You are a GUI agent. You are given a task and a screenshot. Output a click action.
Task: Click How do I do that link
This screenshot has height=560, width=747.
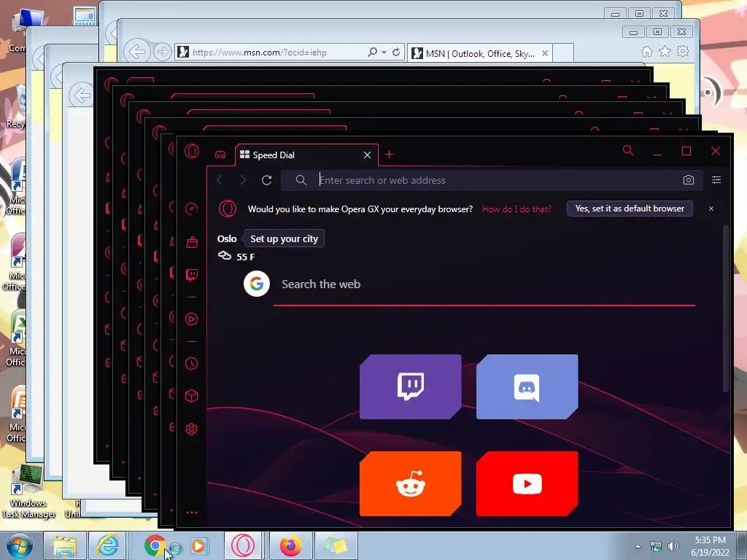coord(516,209)
